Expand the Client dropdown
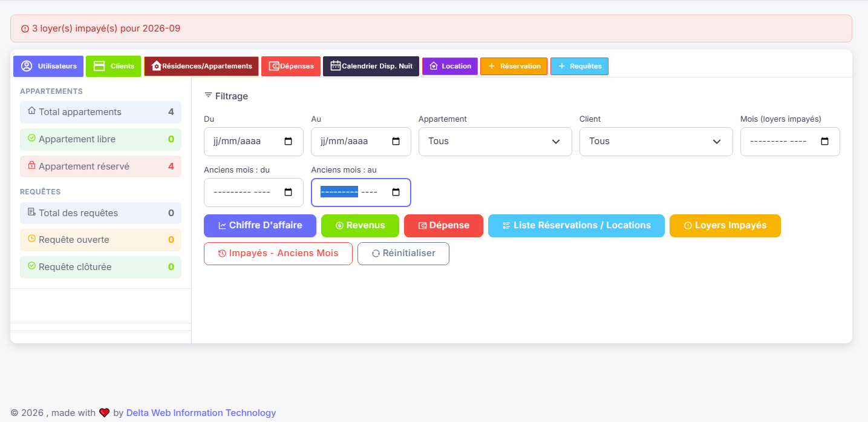 (656, 141)
